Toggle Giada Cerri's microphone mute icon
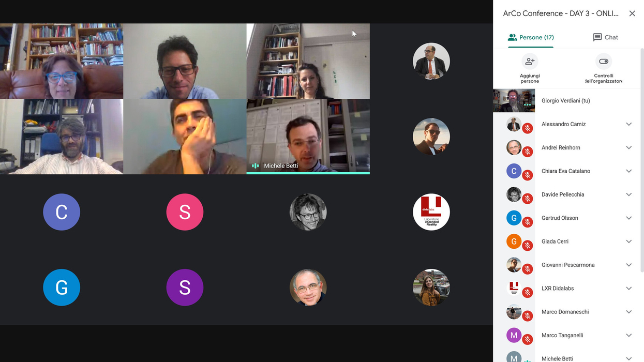The width and height of the screenshot is (644, 362). coord(528,246)
